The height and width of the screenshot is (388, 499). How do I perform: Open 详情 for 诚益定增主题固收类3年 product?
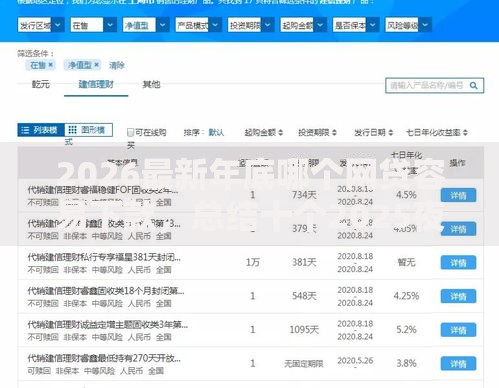tap(458, 330)
